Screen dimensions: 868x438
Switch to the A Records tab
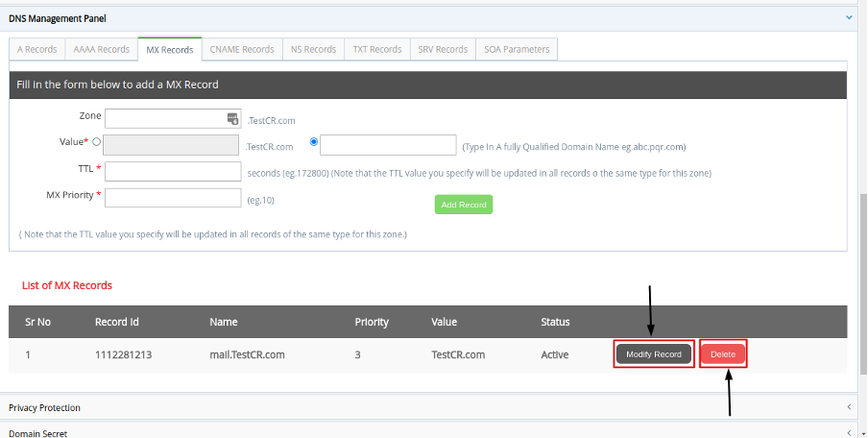[37, 49]
